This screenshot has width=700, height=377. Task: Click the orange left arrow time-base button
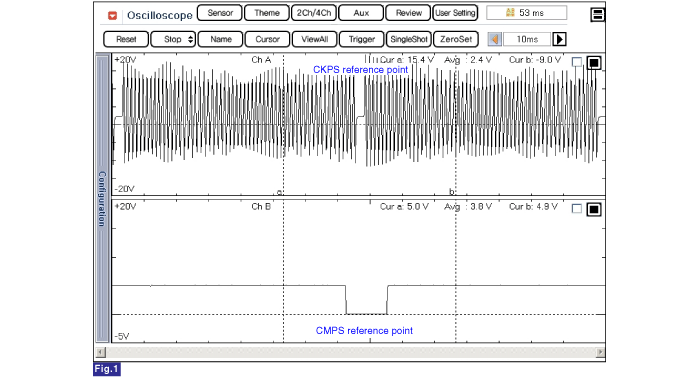[x=495, y=39]
